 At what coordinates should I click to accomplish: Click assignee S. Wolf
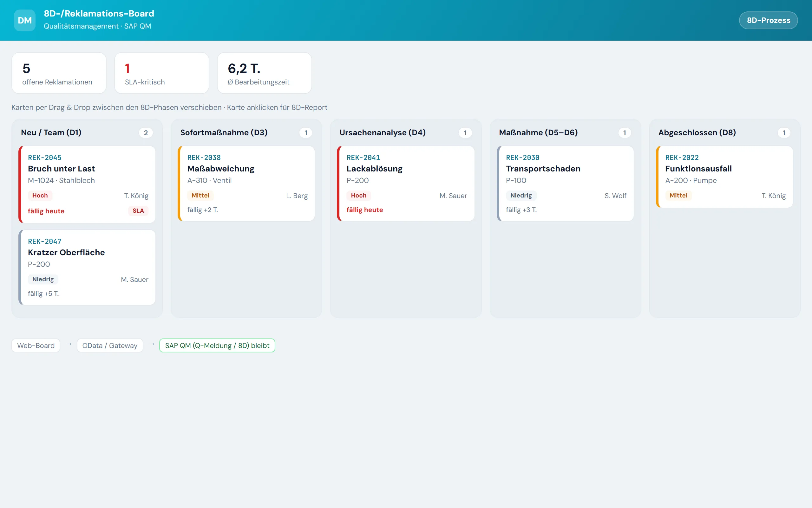pyautogui.click(x=615, y=196)
